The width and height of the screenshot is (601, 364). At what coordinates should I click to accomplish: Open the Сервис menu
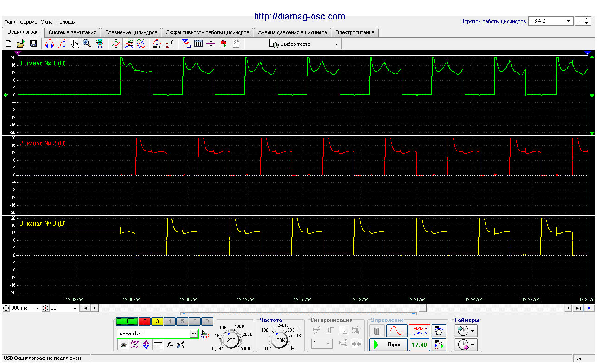[x=29, y=22]
